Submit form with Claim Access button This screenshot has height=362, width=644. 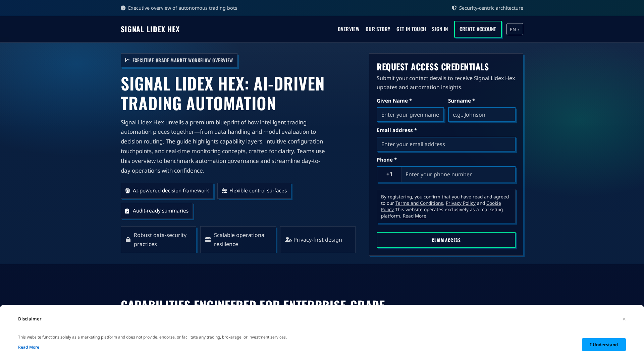coord(446,240)
